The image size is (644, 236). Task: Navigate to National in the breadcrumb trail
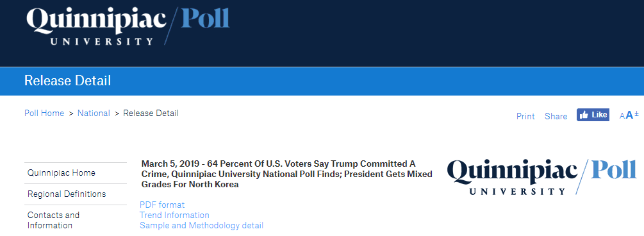coord(94,113)
